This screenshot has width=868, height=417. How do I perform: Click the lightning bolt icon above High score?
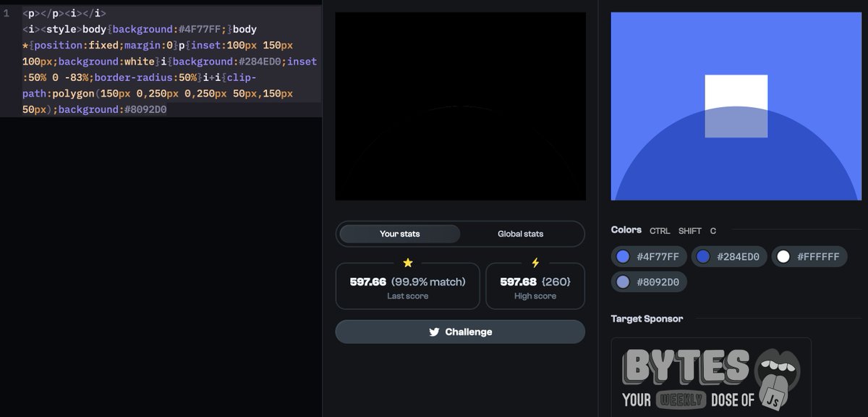[x=535, y=263]
